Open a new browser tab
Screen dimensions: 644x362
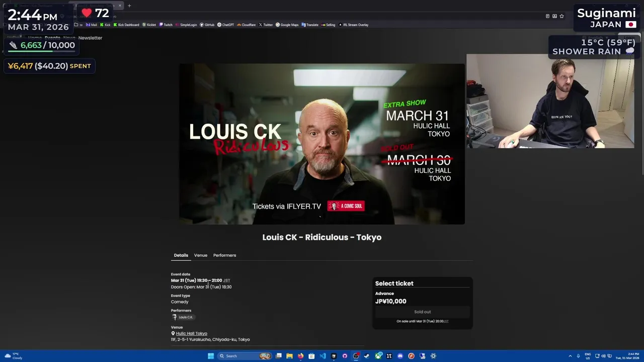point(129,6)
